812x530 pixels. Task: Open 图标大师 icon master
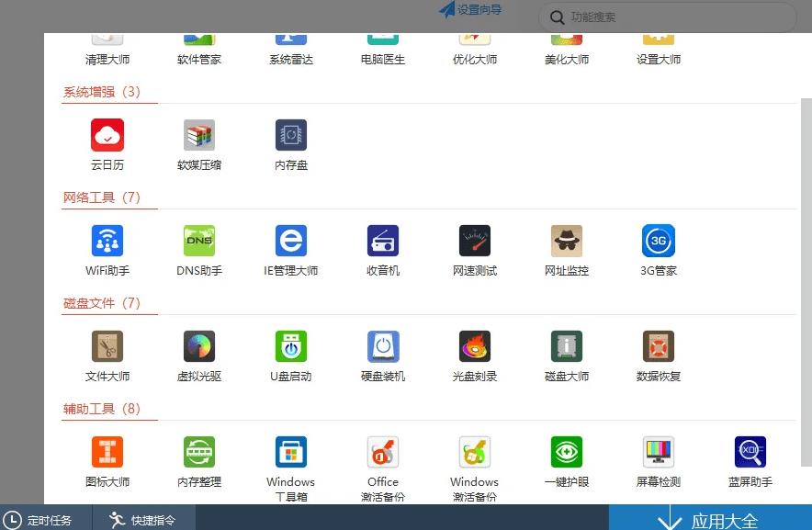coord(107,462)
